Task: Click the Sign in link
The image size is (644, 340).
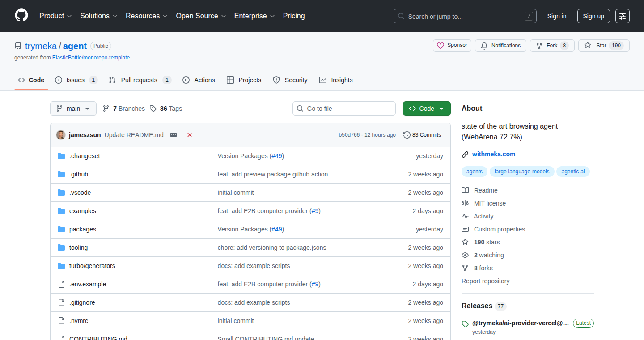Action: (x=557, y=16)
